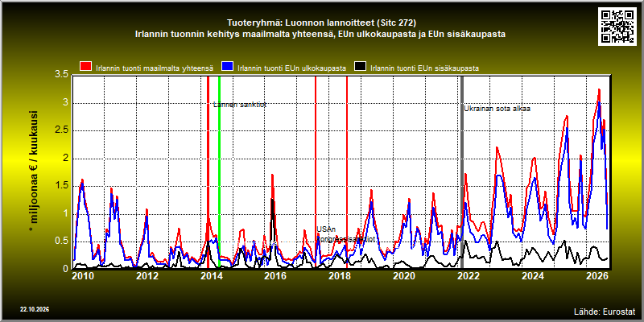The width and height of the screenshot is (644, 322).
Task: Select the blue legend color swatch
Action: [228, 68]
